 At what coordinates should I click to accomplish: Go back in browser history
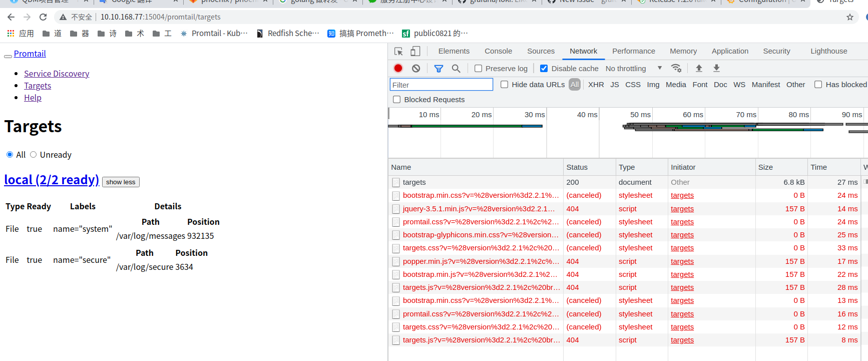[11, 17]
